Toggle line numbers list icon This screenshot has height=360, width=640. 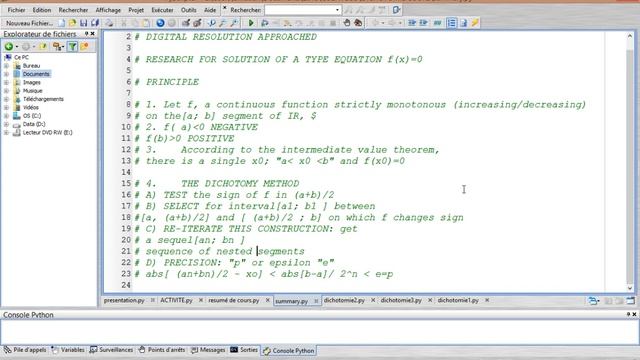click(x=451, y=23)
